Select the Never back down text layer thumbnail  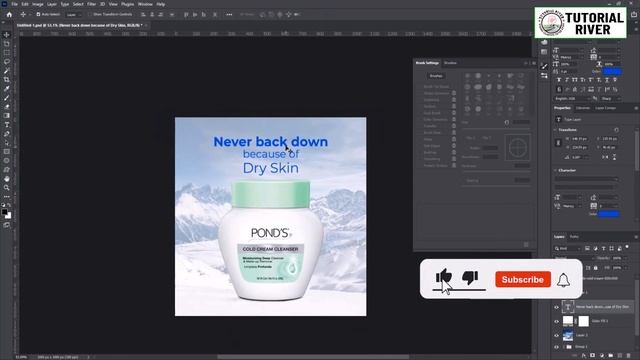tap(568, 307)
